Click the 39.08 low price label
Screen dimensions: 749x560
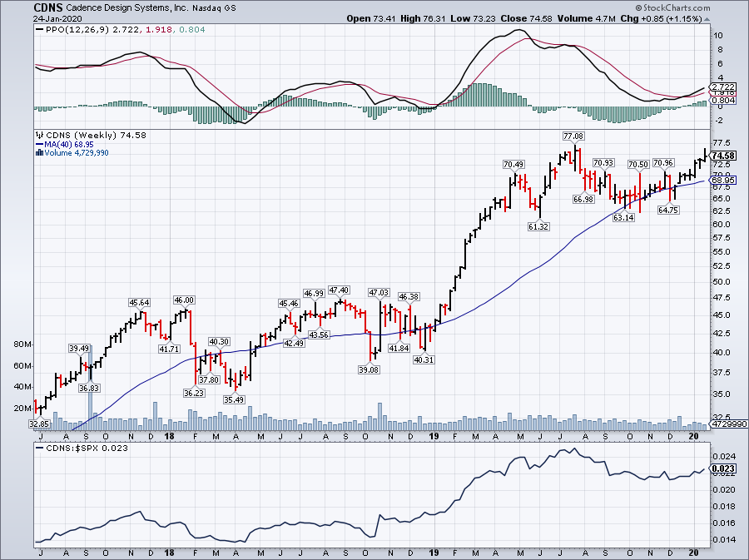click(369, 369)
